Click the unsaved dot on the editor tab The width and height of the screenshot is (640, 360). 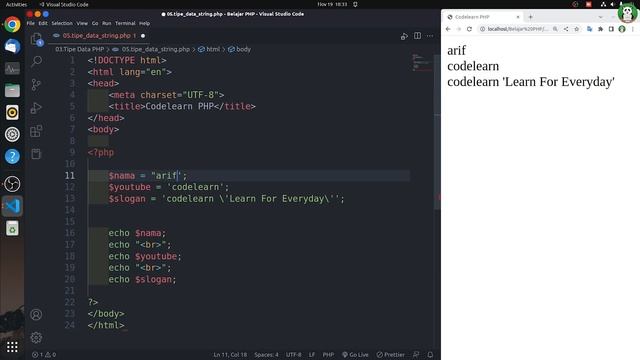(143, 36)
